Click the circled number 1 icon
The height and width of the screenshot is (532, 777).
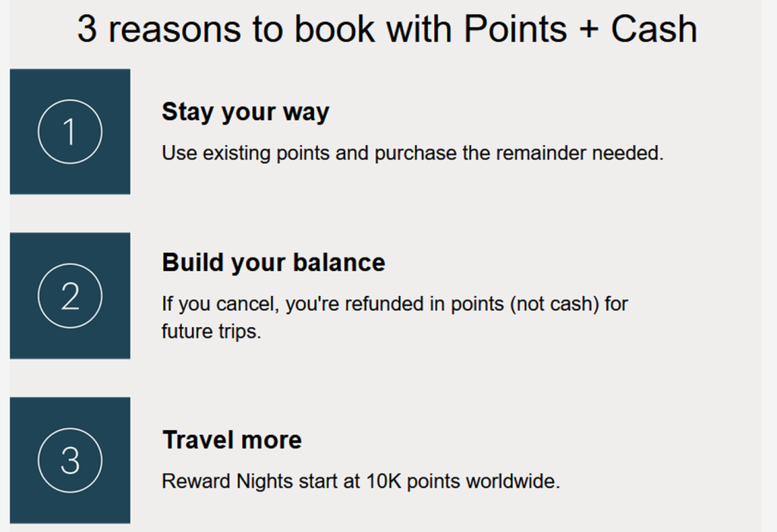tap(70, 132)
